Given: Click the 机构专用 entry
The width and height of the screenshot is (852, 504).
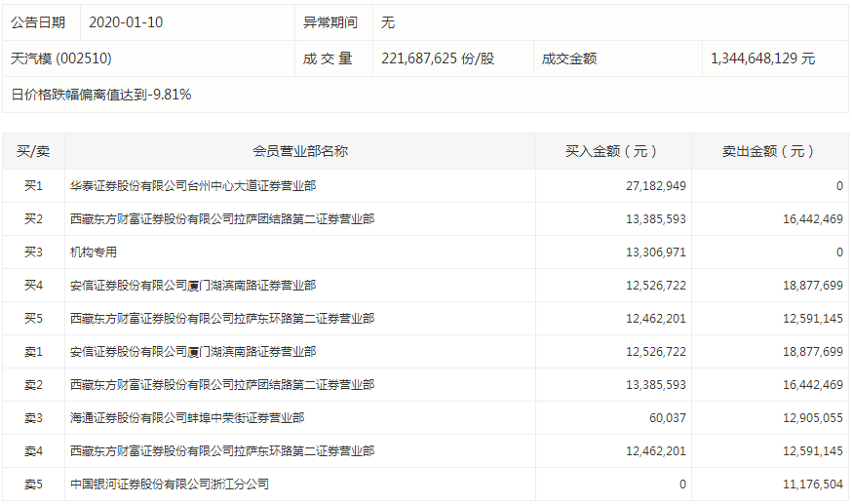Looking at the screenshot, I should point(94,252).
